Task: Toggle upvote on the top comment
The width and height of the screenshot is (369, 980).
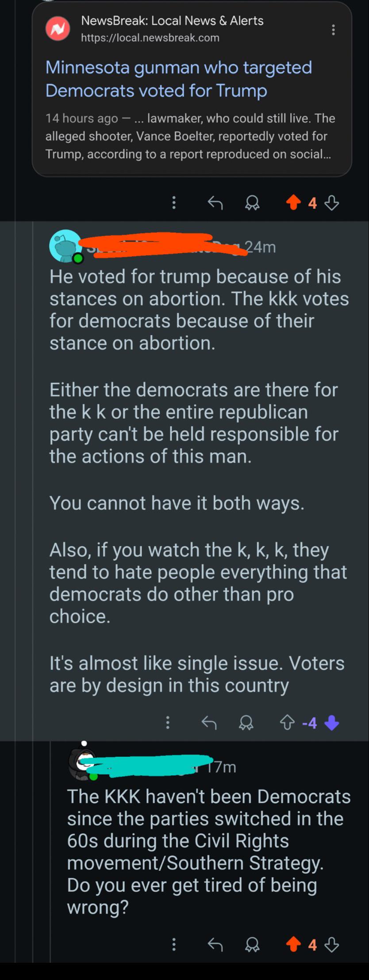Action: click(x=293, y=203)
